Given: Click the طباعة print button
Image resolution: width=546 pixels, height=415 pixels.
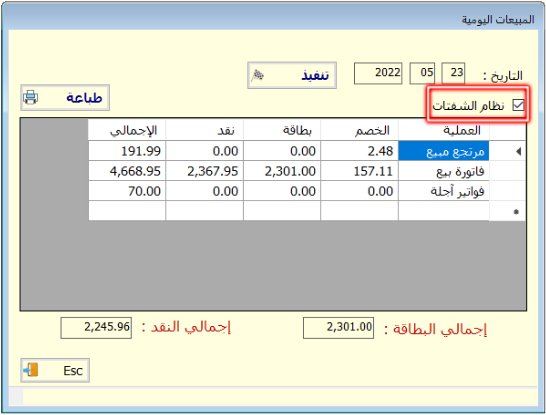Looking at the screenshot, I should (x=65, y=97).
